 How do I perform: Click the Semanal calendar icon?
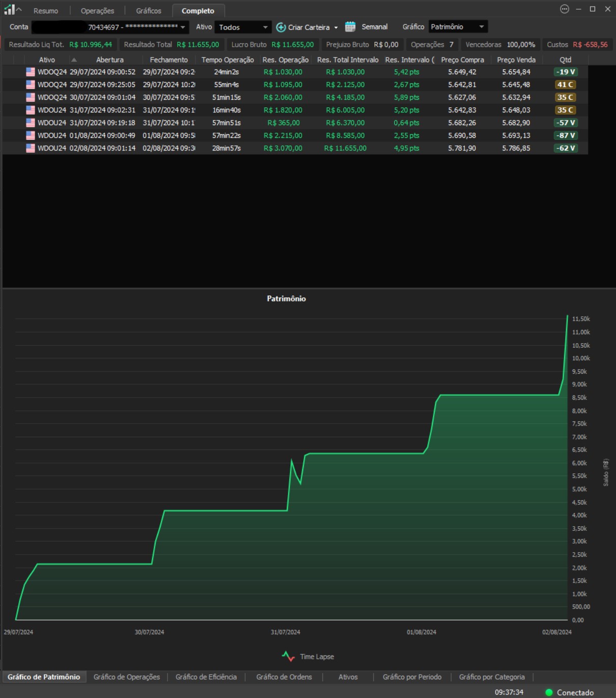coord(350,27)
